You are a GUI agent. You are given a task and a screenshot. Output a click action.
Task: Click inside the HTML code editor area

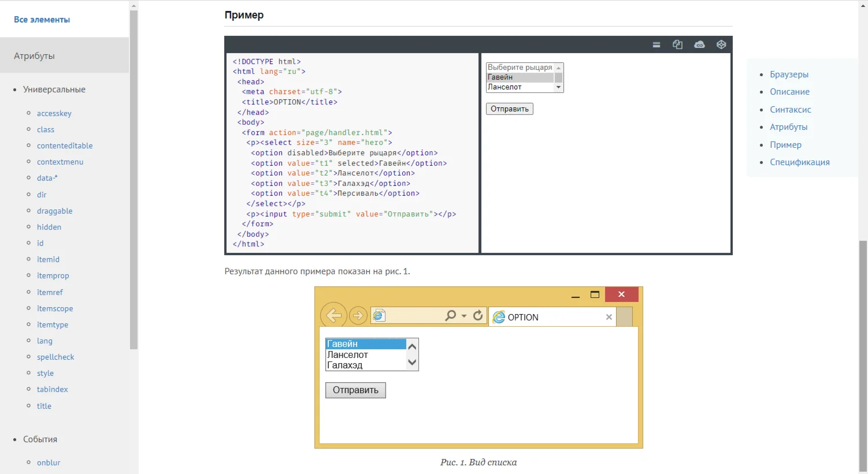pyautogui.click(x=353, y=153)
